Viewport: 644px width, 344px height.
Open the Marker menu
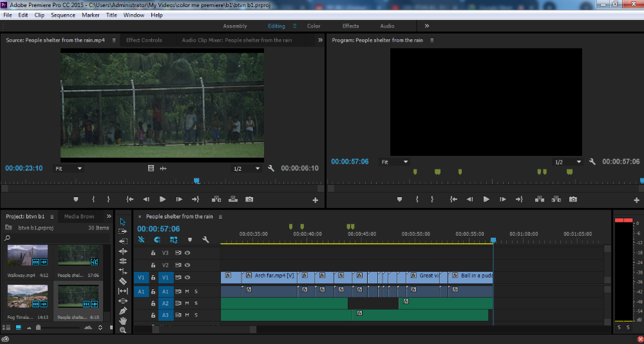90,15
